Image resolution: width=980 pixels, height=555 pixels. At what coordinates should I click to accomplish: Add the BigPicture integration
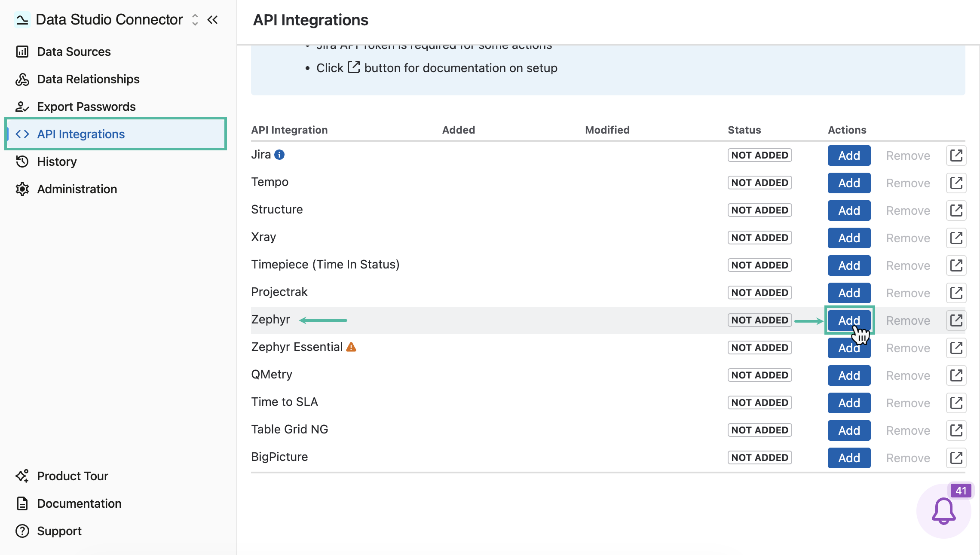click(x=849, y=458)
